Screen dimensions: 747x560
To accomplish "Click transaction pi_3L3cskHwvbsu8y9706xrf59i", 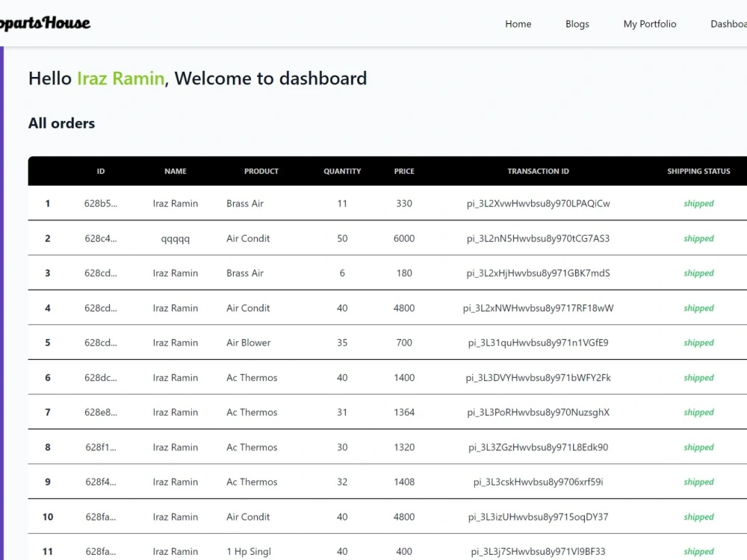I will pyautogui.click(x=538, y=482).
